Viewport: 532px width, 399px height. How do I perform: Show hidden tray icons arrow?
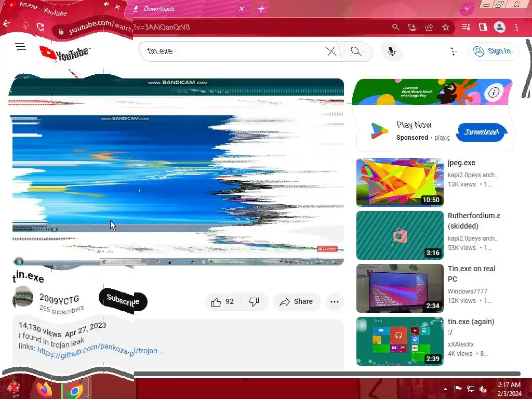(445, 389)
